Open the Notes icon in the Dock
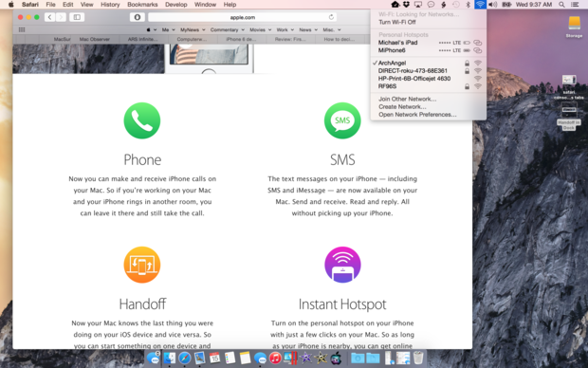 [x=245, y=358]
